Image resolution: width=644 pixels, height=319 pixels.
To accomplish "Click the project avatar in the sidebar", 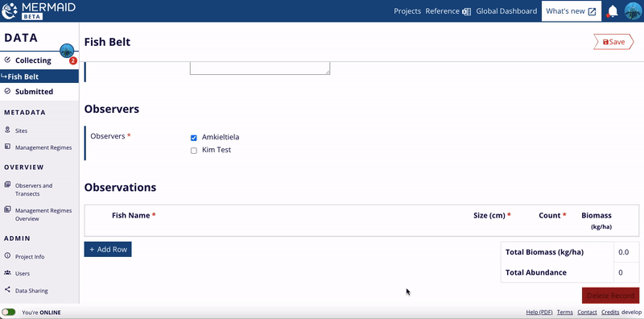I will coord(67,51).
